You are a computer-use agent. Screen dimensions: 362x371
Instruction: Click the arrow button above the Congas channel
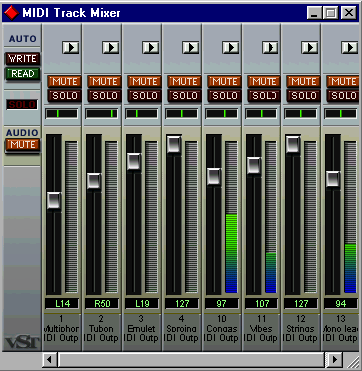[231, 47]
